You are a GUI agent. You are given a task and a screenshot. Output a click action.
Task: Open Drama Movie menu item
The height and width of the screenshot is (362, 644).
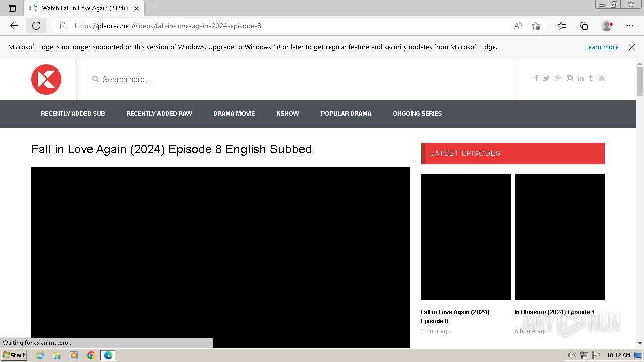(x=234, y=114)
